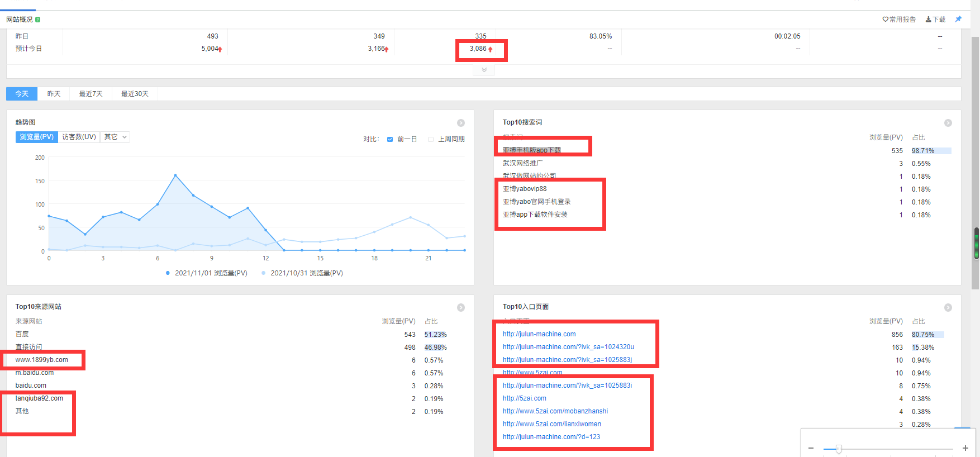Viewport: 980px width, 457px height.
Task: Pin the panel with the pushpin icon
Action: [958, 19]
